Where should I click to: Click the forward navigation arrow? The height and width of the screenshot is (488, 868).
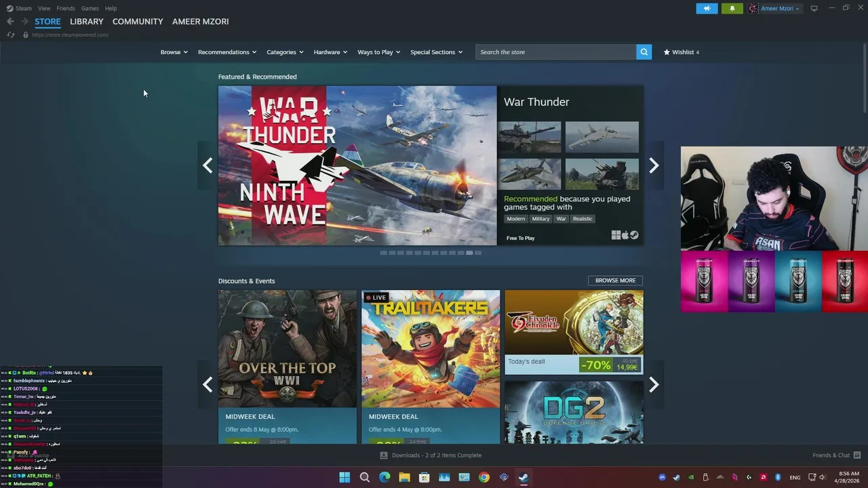point(24,22)
